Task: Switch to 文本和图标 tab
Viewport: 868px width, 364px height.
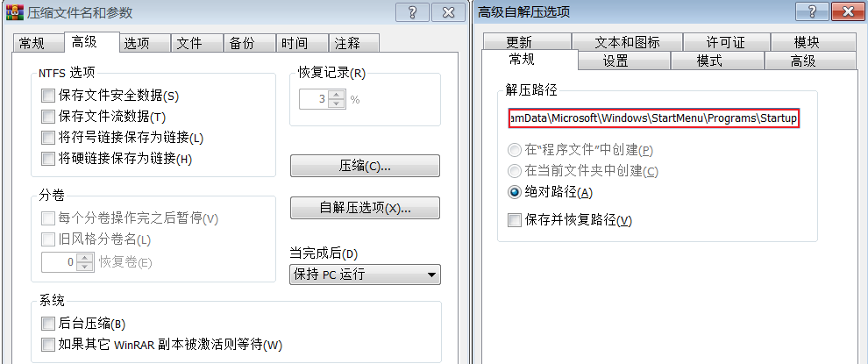Action: pos(627,42)
